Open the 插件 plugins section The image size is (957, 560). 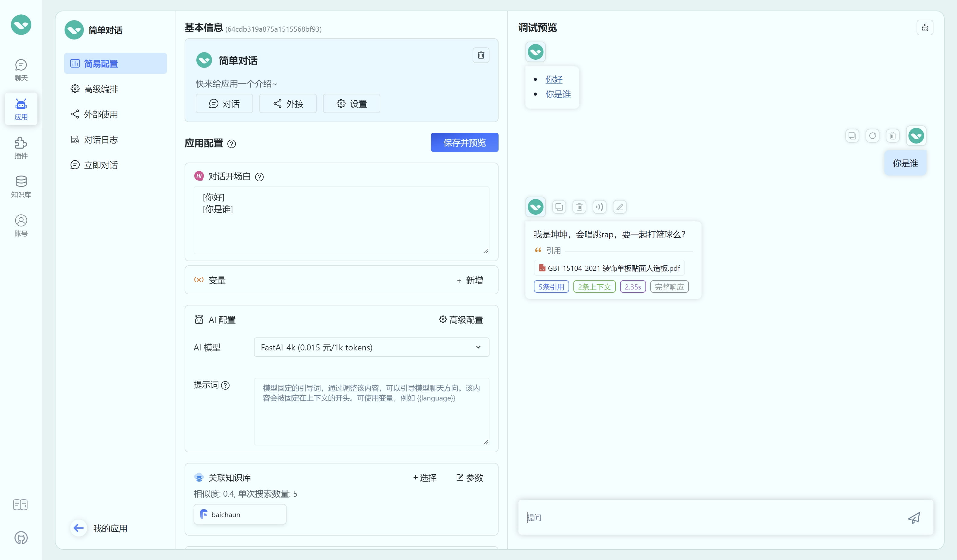click(21, 147)
